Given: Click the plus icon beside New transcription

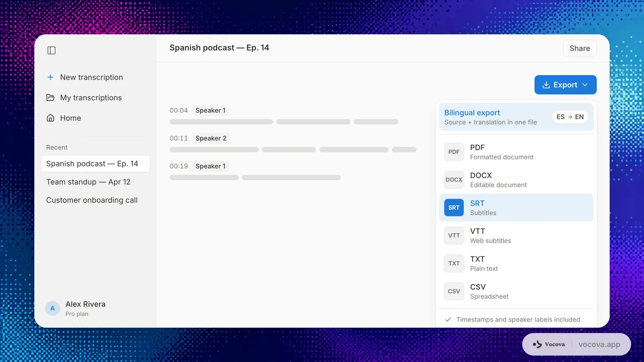Looking at the screenshot, I should click(50, 77).
